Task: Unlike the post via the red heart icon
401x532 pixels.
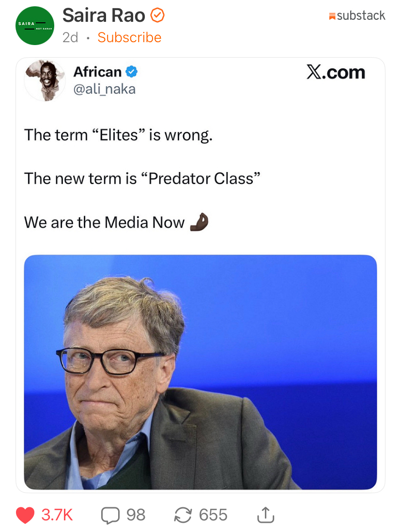Action: coord(25,515)
